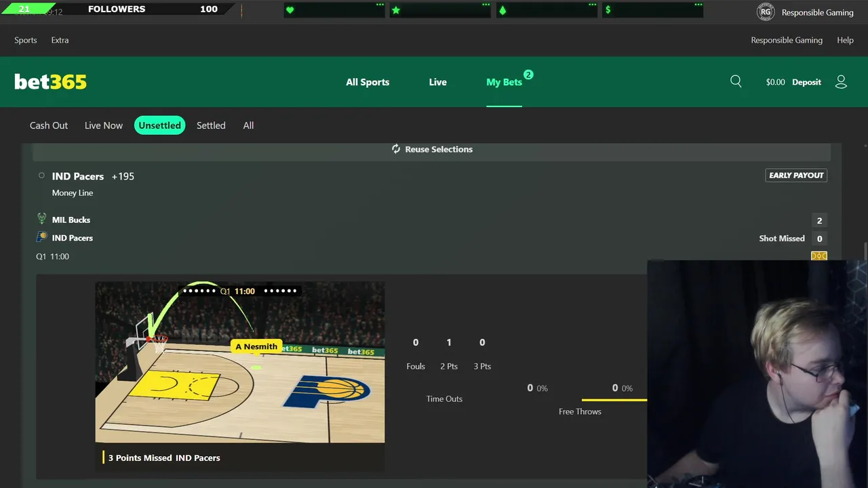The width and height of the screenshot is (868, 488).
Task: Click the green star overlay icon
Action: pyautogui.click(x=396, y=10)
